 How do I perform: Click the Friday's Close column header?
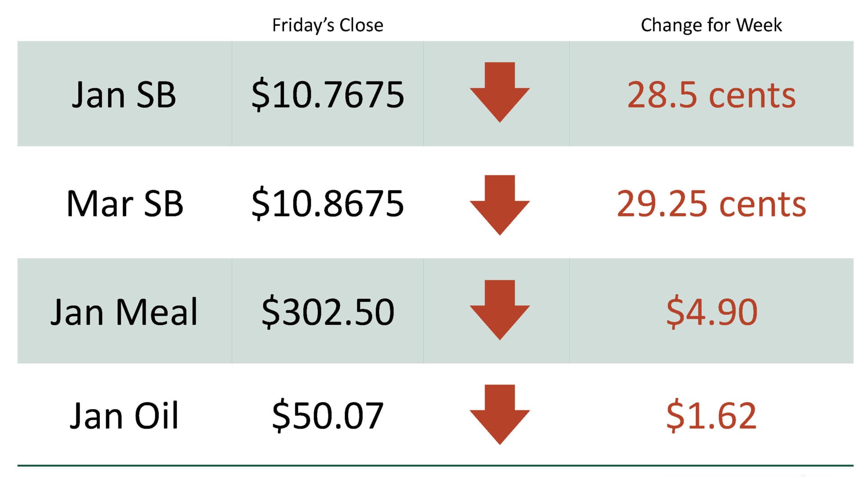click(x=327, y=25)
